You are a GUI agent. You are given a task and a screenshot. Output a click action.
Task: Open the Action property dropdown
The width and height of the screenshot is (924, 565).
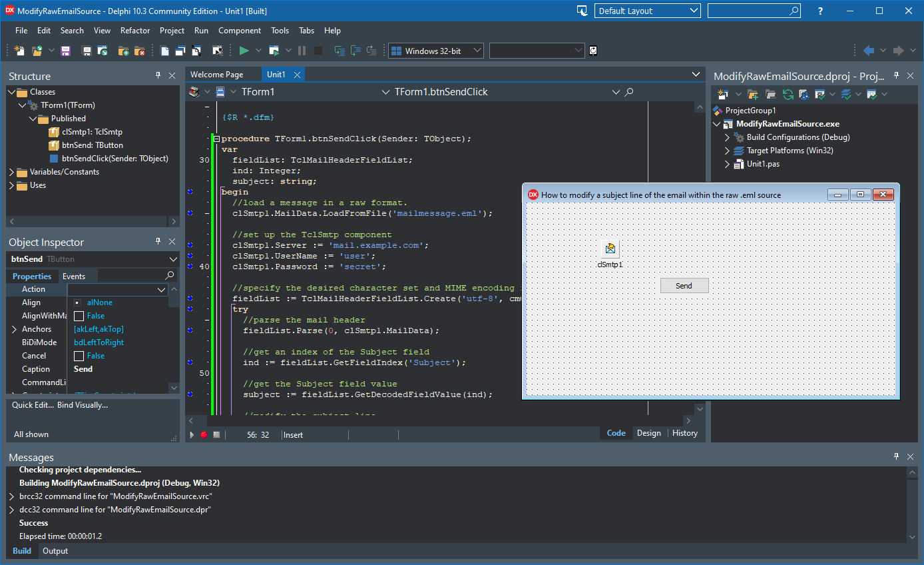pyautogui.click(x=161, y=289)
